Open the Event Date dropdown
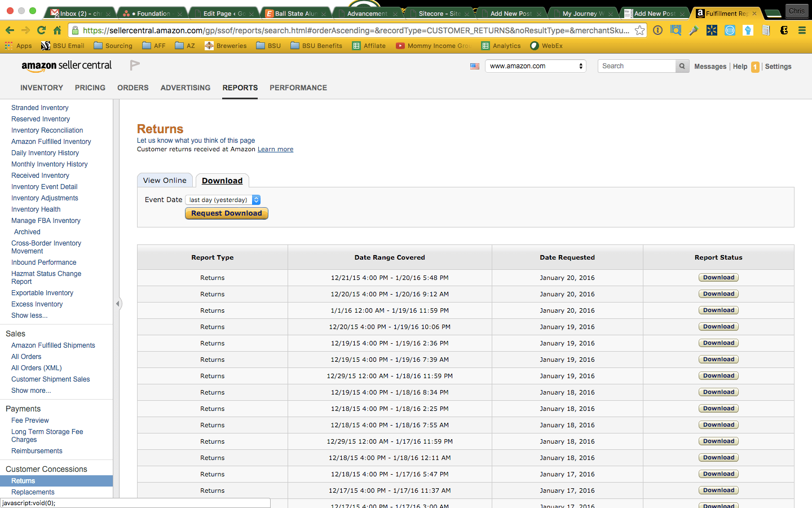This screenshot has height=508, width=812. click(223, 200)
